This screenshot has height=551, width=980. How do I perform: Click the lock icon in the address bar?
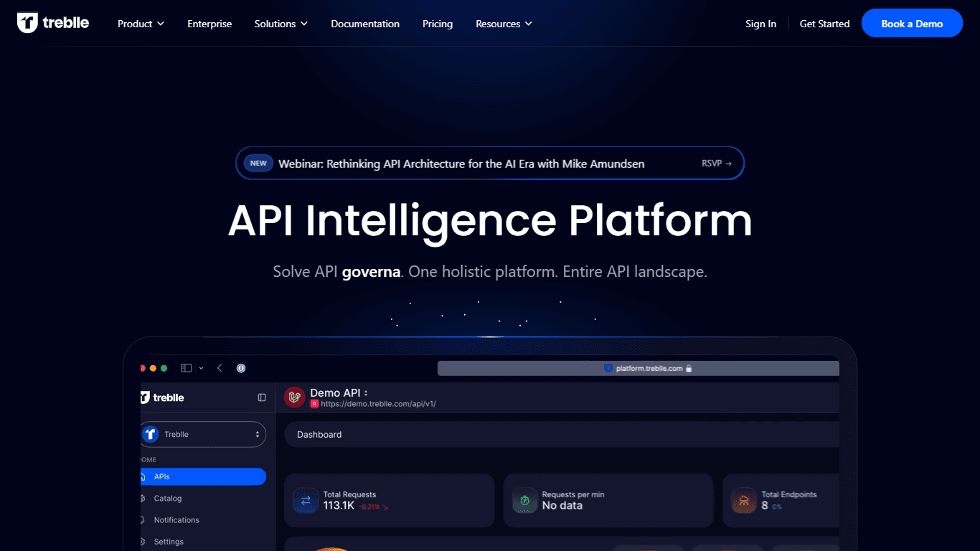pos(688,368)
